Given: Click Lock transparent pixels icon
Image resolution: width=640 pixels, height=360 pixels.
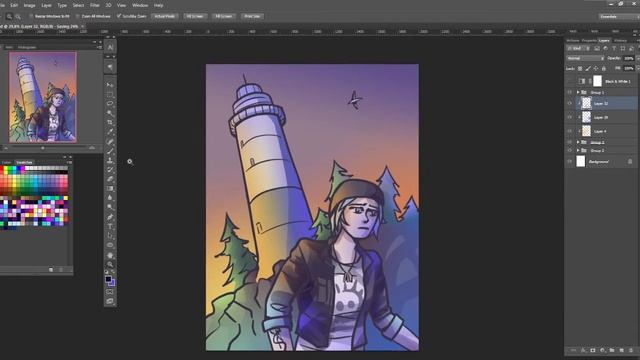Looking at the screenshot, I should pyautogui.click(x=580, y=69).
